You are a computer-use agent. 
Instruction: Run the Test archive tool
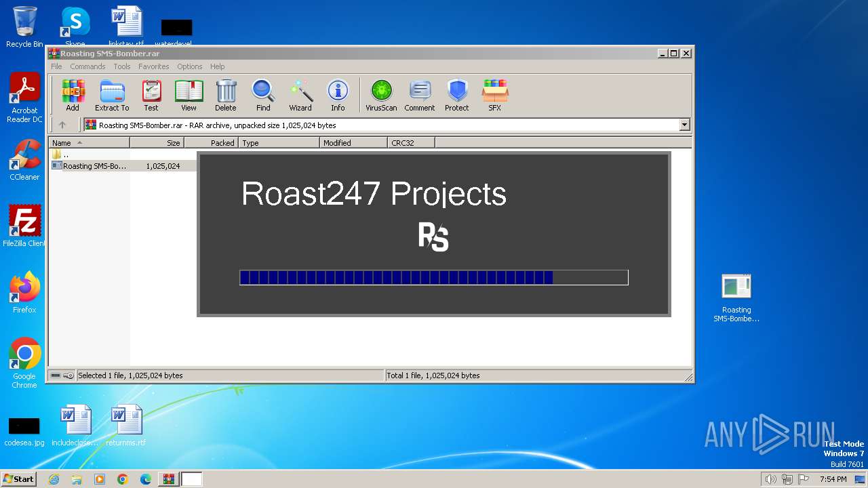[151, 95]
